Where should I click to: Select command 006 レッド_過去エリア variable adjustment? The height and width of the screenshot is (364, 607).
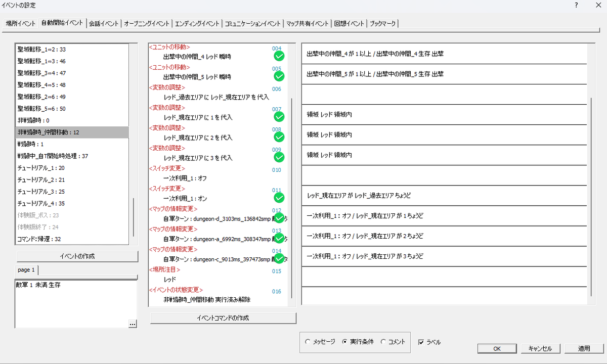click(x=218, y=93)
